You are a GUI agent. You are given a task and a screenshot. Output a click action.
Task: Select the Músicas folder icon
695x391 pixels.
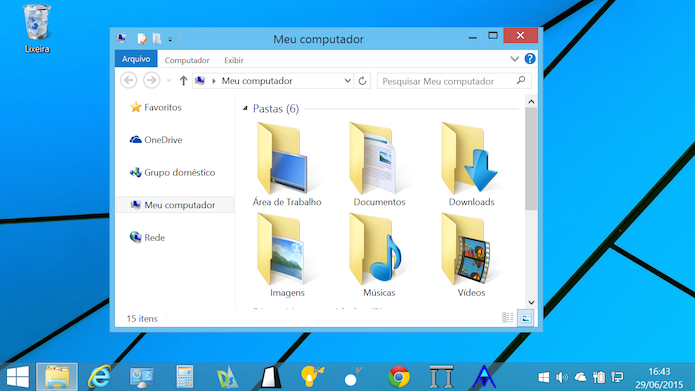tap(378, 249)
